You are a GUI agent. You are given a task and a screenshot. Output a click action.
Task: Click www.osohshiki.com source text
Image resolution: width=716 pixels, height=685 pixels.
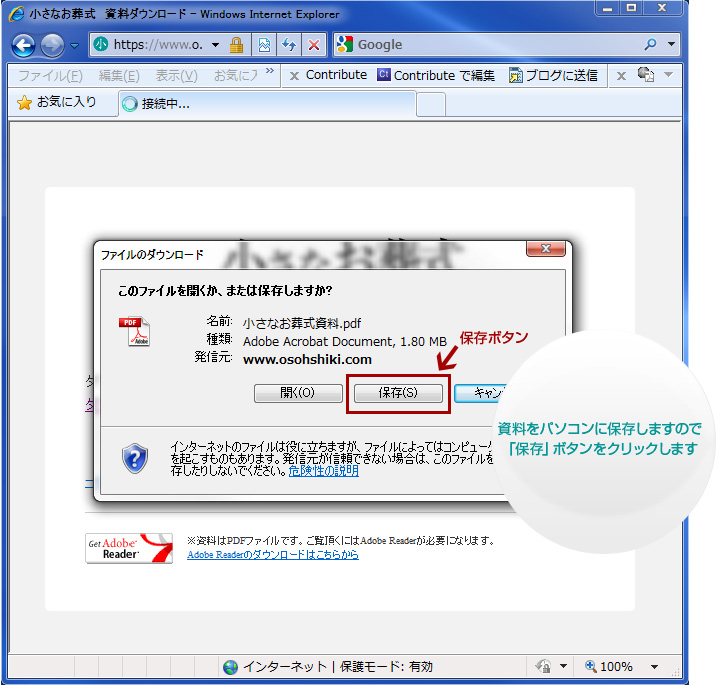click(x=307, y=359)
